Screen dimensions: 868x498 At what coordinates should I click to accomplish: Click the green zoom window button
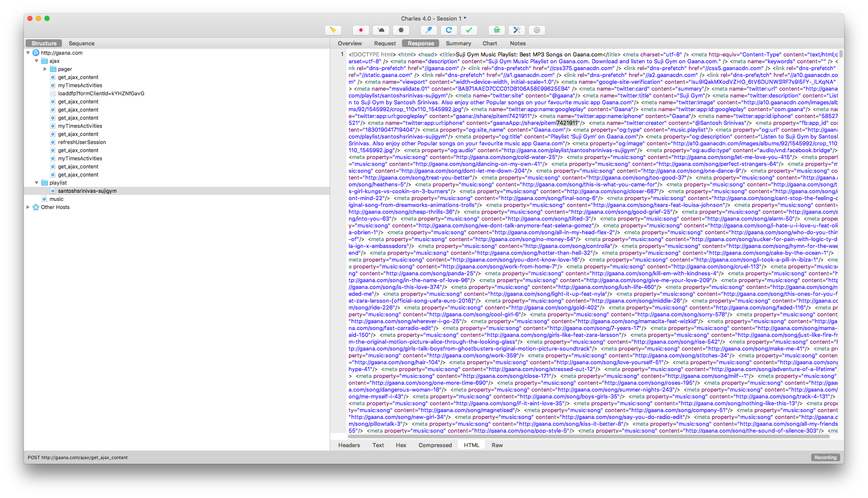click(x=47, y=18)
